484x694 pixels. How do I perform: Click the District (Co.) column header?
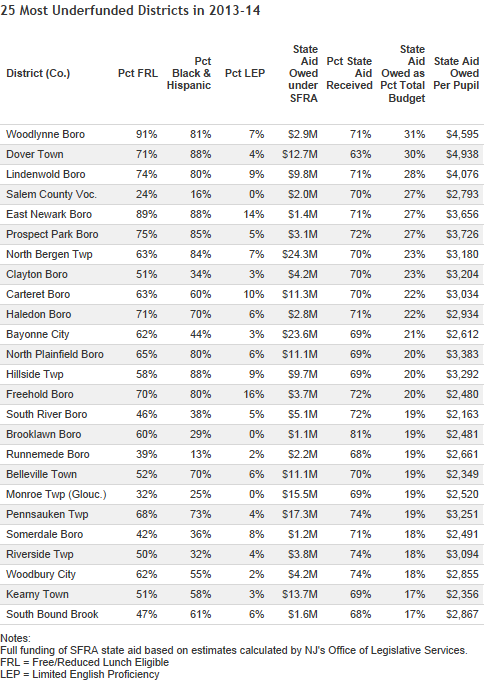pos(38,73)
